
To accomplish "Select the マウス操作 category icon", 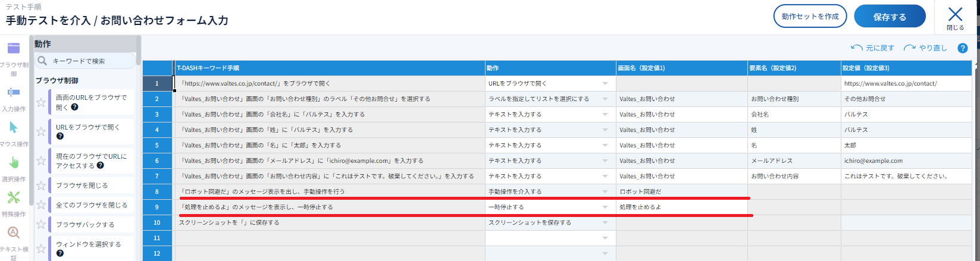I will pos(13,127).
